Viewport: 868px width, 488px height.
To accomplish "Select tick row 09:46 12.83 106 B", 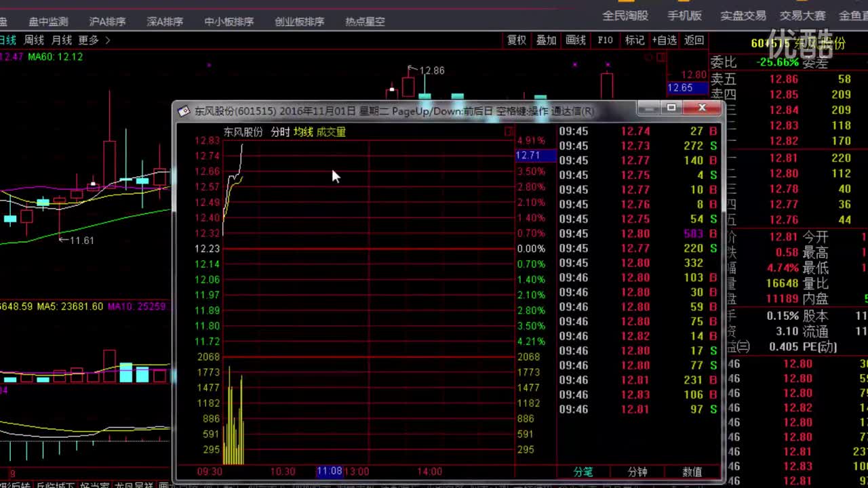I will tap(638, 394).
